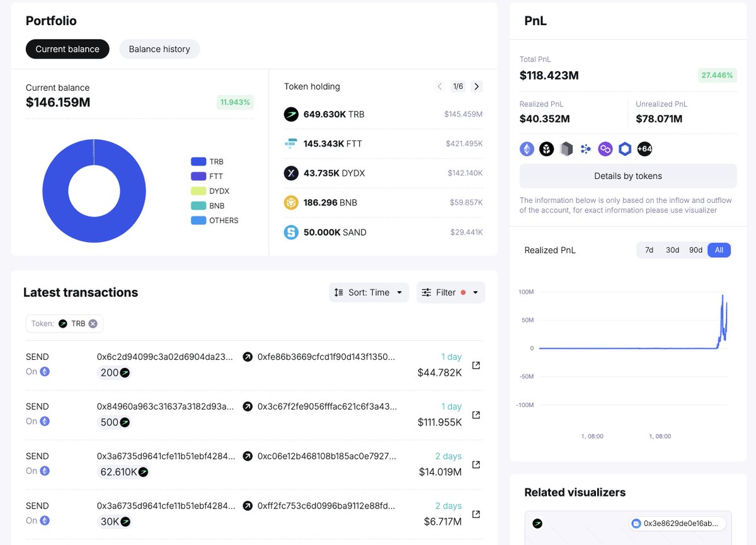Remove the TRB token filter chip

point(93,324)
